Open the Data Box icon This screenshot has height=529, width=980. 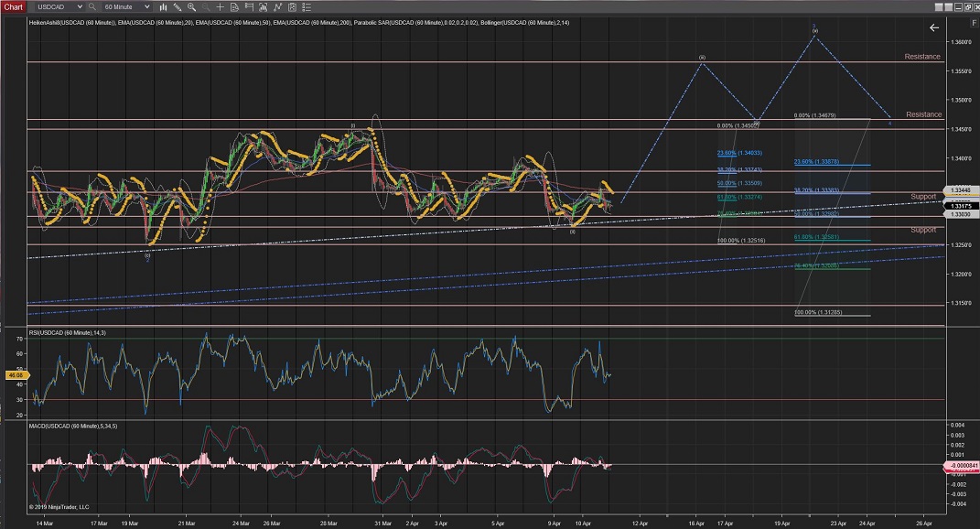[234, 6]
